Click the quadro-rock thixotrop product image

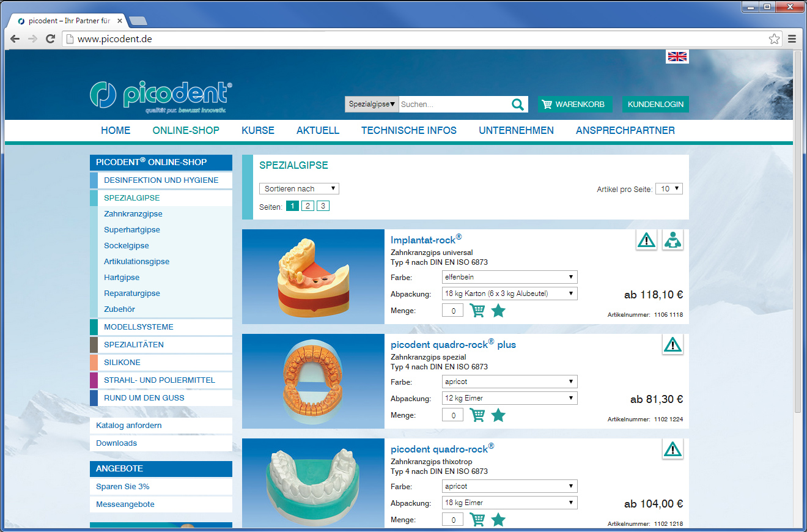[313, 483]
